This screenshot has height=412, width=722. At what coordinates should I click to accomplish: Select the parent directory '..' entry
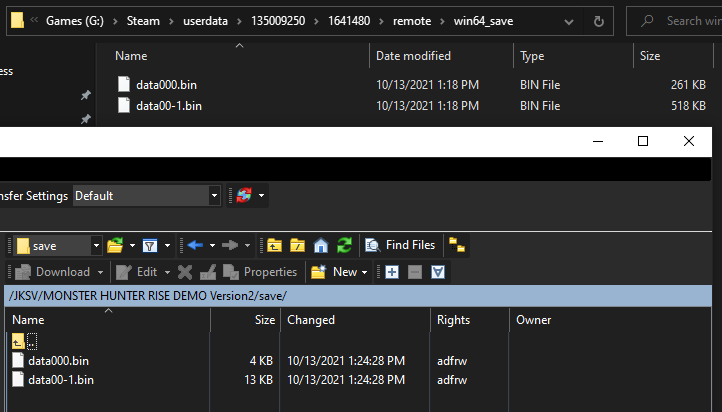click(x=25, y=342)
